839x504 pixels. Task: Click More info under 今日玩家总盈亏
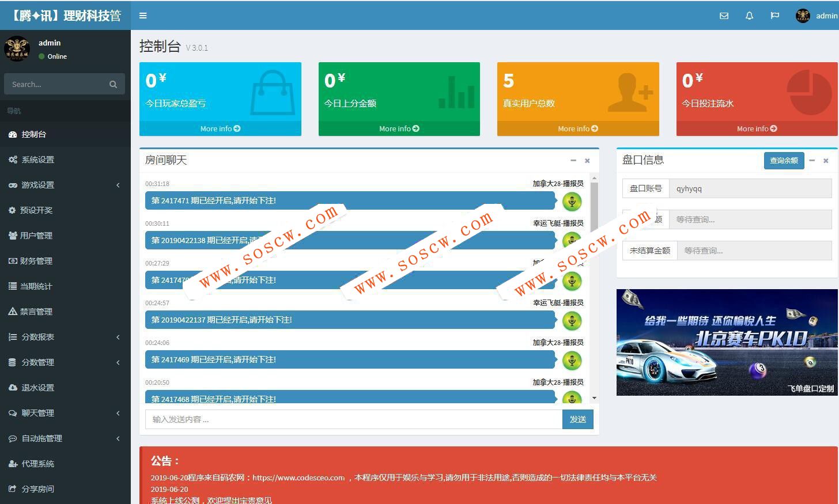(220, 128)
